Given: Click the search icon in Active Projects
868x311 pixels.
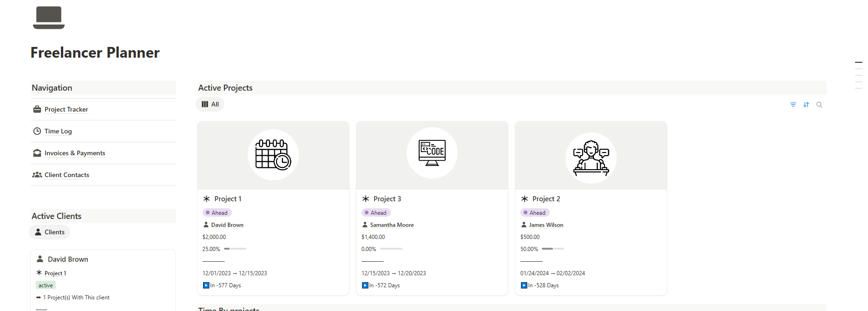Looking at the screenshot, I should [x=819, y=105].
